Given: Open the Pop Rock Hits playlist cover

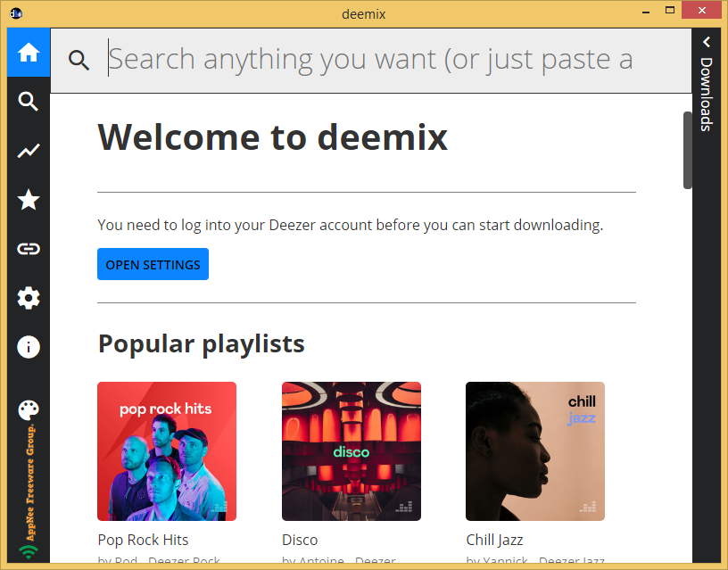Looking at the screenshot, I should point(167,451).
